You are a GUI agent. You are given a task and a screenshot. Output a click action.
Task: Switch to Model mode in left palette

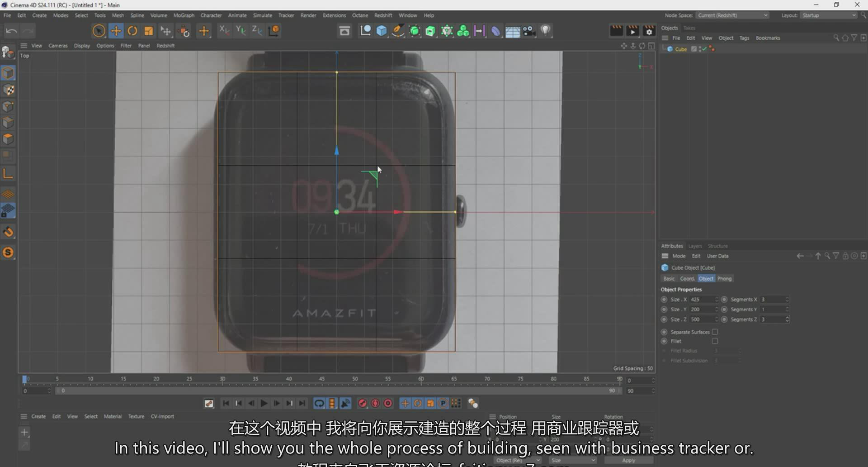point(8,73)
